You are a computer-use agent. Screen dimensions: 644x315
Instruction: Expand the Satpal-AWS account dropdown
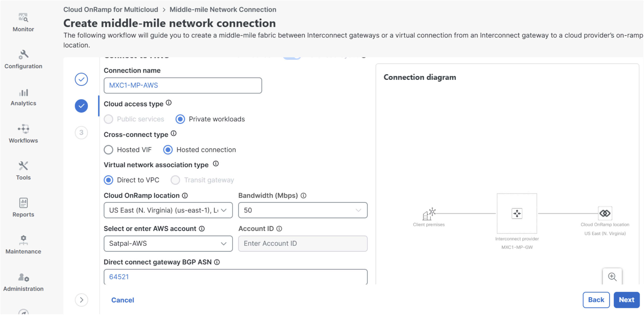coord(168,244)
